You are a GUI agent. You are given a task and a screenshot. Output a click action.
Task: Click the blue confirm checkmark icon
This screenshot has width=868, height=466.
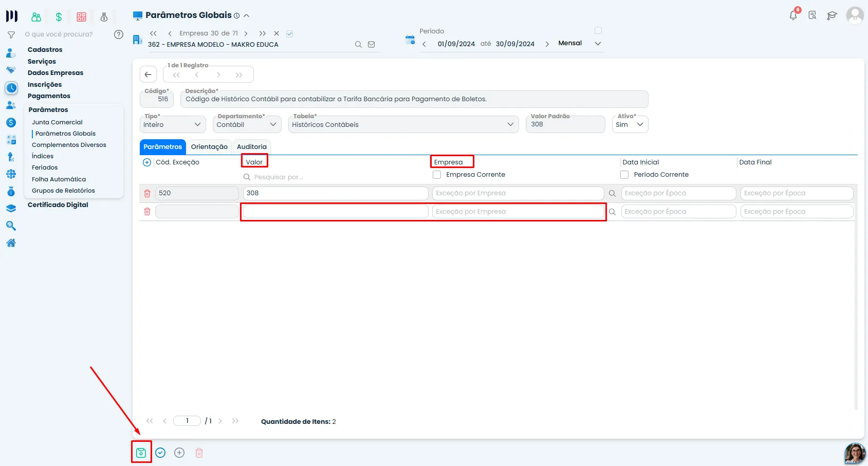point(160,453)
